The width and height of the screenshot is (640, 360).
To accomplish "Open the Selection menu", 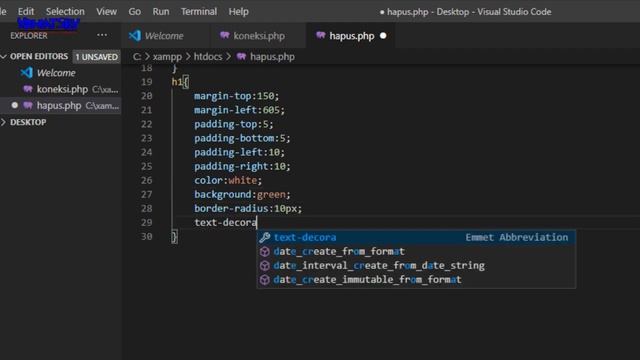I will coord(65,11).
